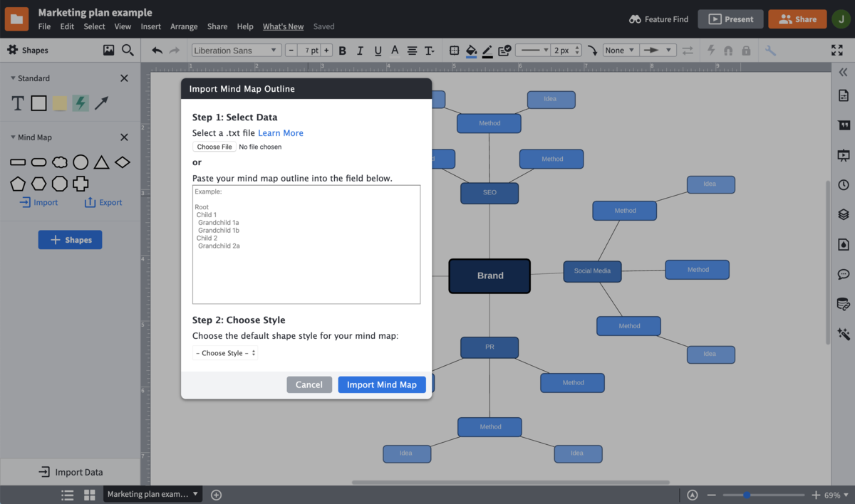This screenshot has width=855, height=504.
Task: Open the Learn More link
Action: coord(280,133)
